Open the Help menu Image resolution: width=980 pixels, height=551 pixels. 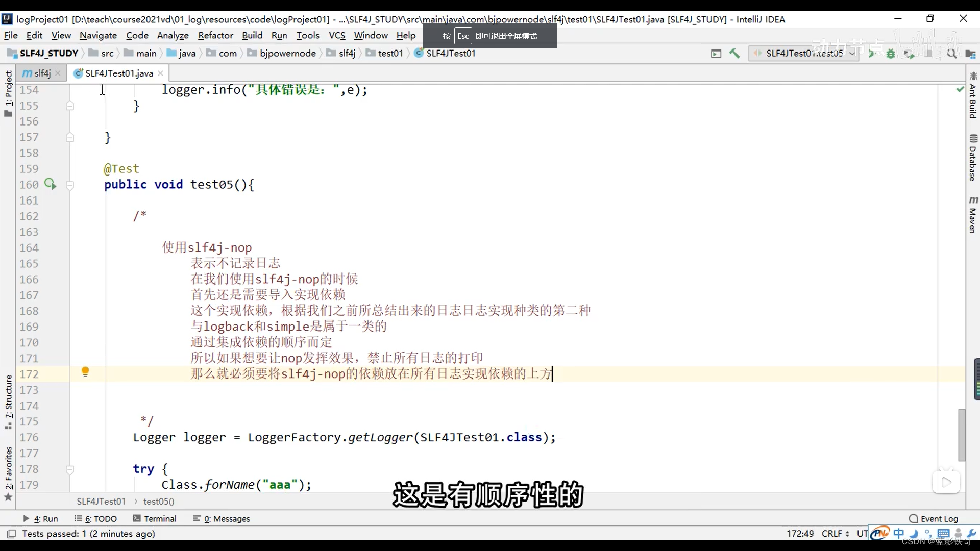pyautogui.click(x=406, y=35)
